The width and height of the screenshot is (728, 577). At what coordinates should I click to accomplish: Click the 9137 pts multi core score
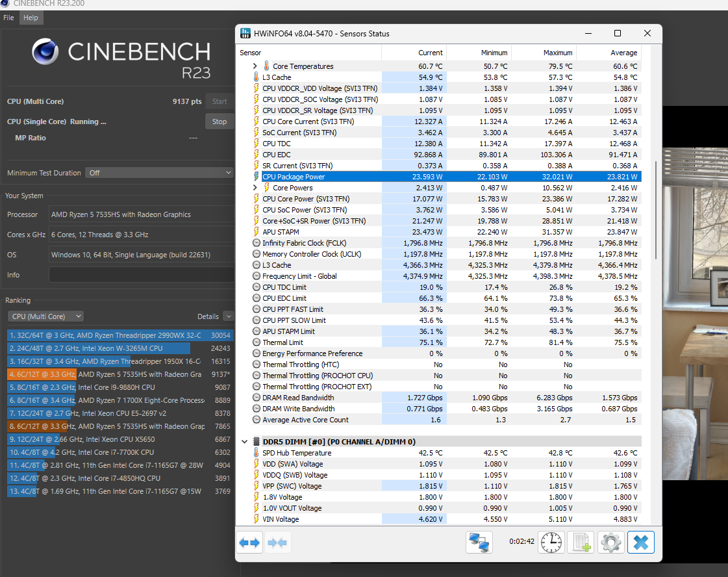click(187, 101)
